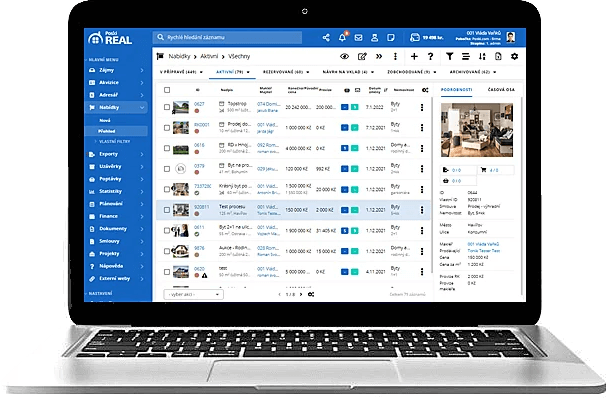608x398 pixels.
Task: Tick the checkbox for listing 0627
Action: click(167, 107)
